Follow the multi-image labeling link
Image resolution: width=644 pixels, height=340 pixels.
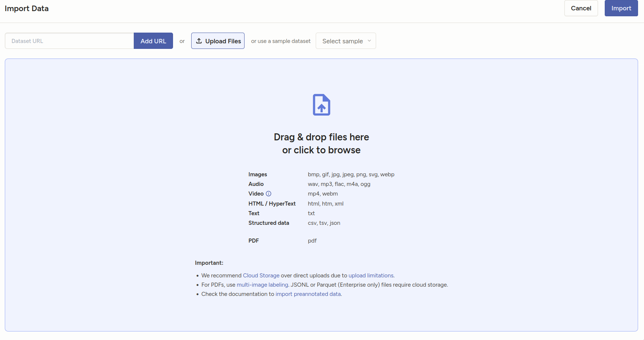[262, 285]
